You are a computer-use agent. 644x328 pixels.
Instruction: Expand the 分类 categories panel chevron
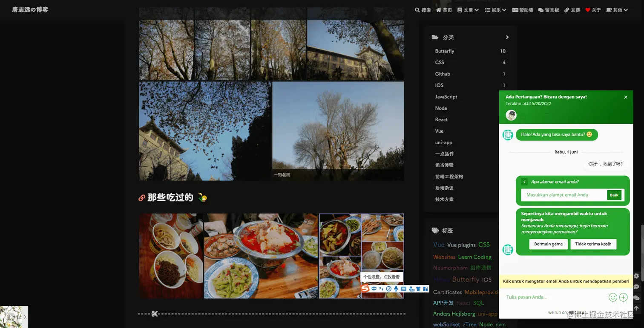[x=507, y=37]
